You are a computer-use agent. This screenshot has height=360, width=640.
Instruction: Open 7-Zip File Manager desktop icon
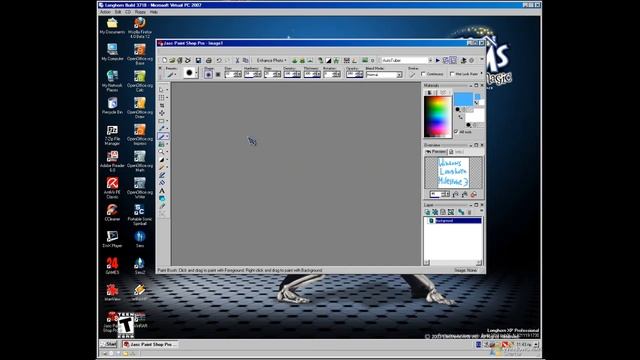(x=112, y=135)
